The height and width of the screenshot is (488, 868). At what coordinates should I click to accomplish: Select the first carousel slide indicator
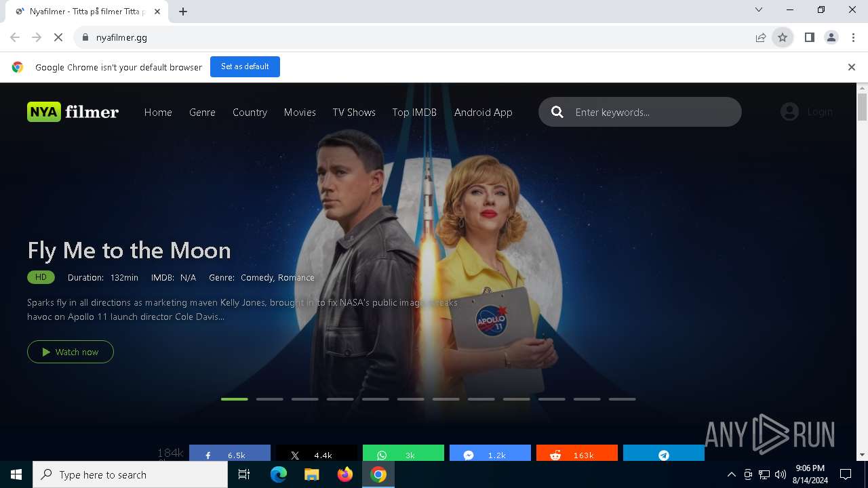point(235,399)
